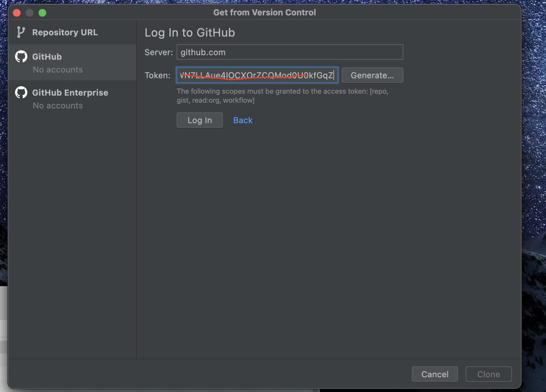Select the GitHub accounts entry
Screen dimensions: 546x392
pyautogui.click(x=72, y=63)
